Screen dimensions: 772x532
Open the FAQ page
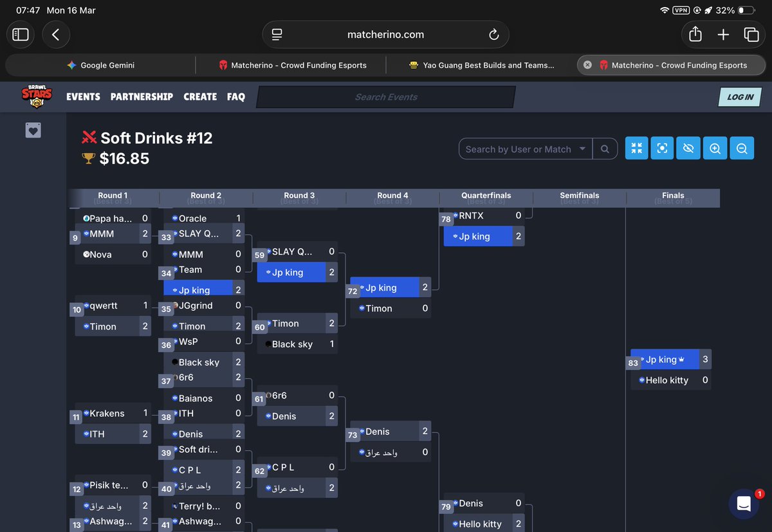(236, 96)
